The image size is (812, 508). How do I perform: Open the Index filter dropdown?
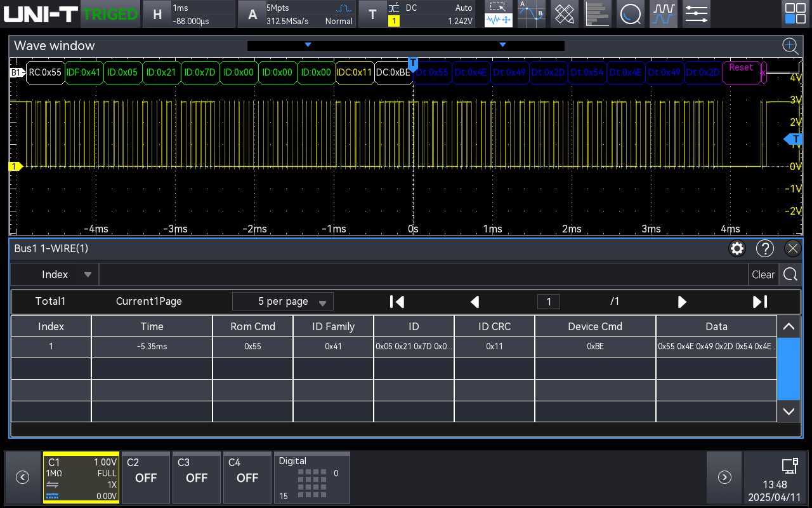pos(55,274)
